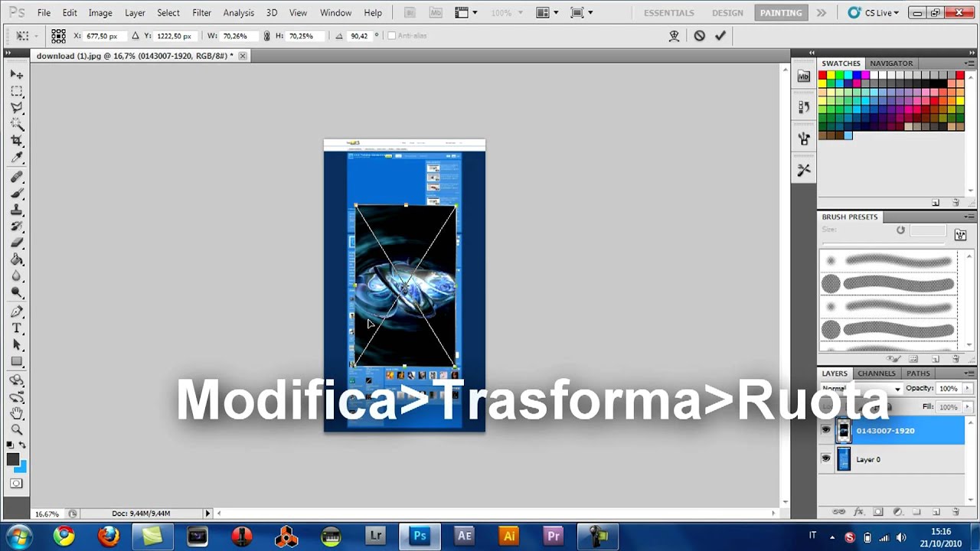Hide Layer 0 visibility eye
Viewport: 980px width, 551px height.
(x=825, y=459)
